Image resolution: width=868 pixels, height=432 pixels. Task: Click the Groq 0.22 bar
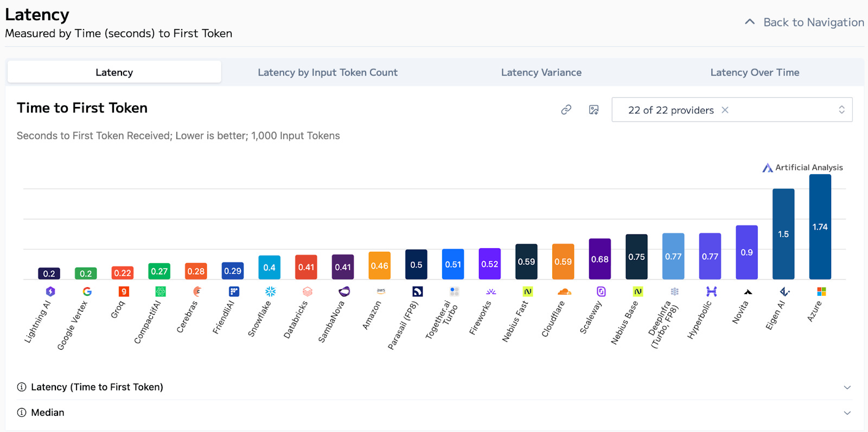(123, 273)
